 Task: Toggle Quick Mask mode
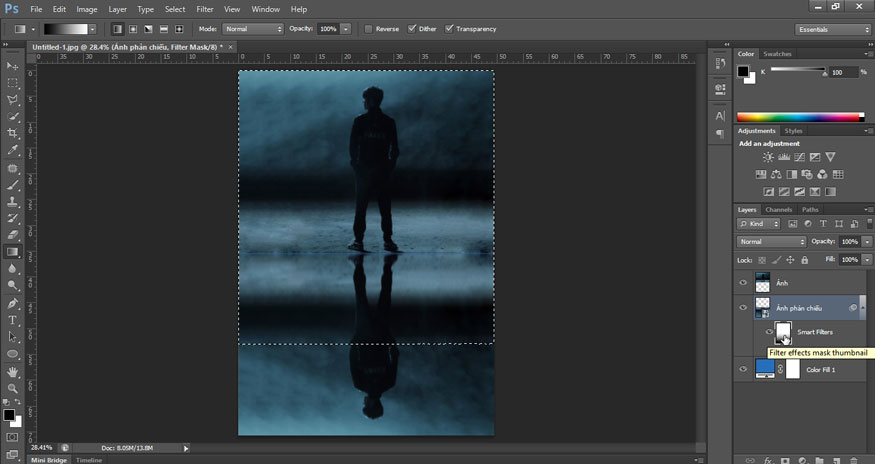12,437
